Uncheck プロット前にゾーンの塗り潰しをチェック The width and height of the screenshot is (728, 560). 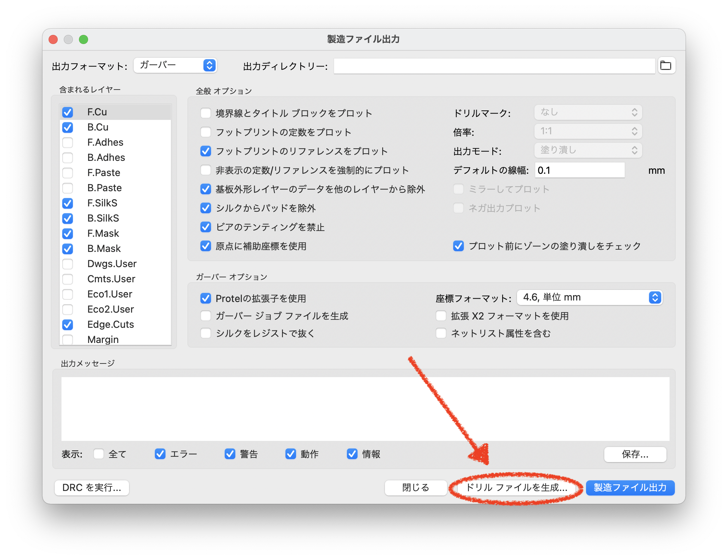tap(459, 246)
